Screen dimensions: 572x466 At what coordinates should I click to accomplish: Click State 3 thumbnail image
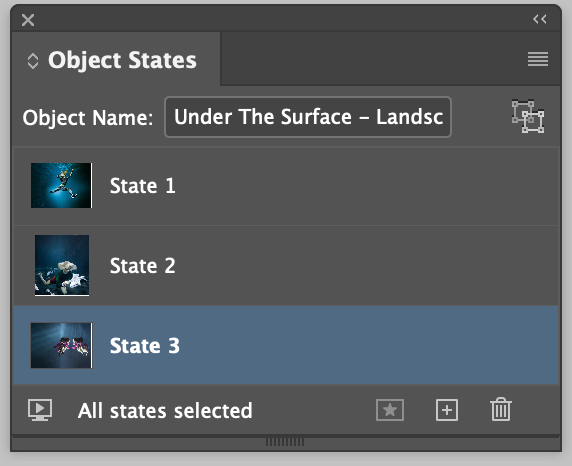point(61,345)
